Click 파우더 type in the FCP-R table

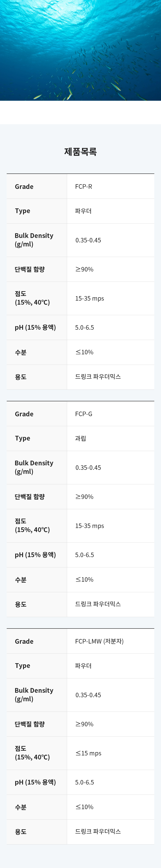[83, 211]
